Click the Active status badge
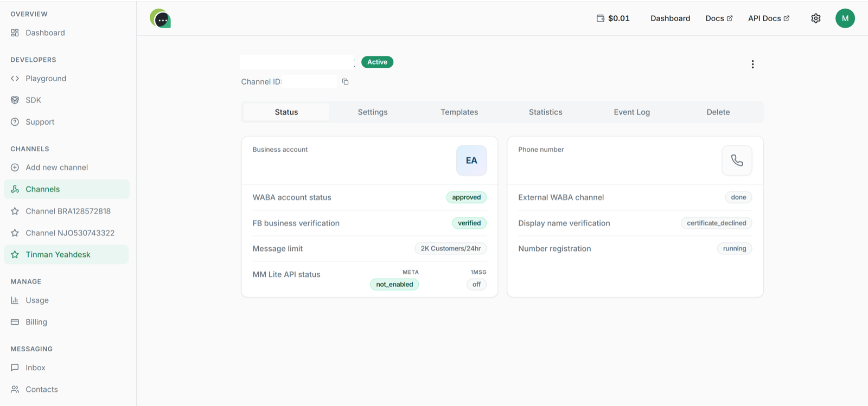Viewport: 868px width, 406px height. click(x=377, y=62)
